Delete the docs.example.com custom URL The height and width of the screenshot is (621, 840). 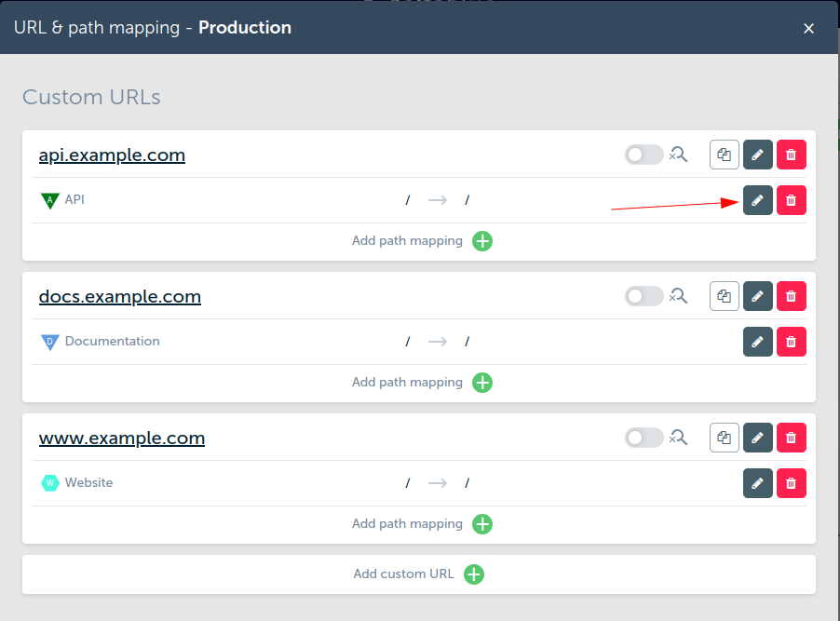click(791, 296)
